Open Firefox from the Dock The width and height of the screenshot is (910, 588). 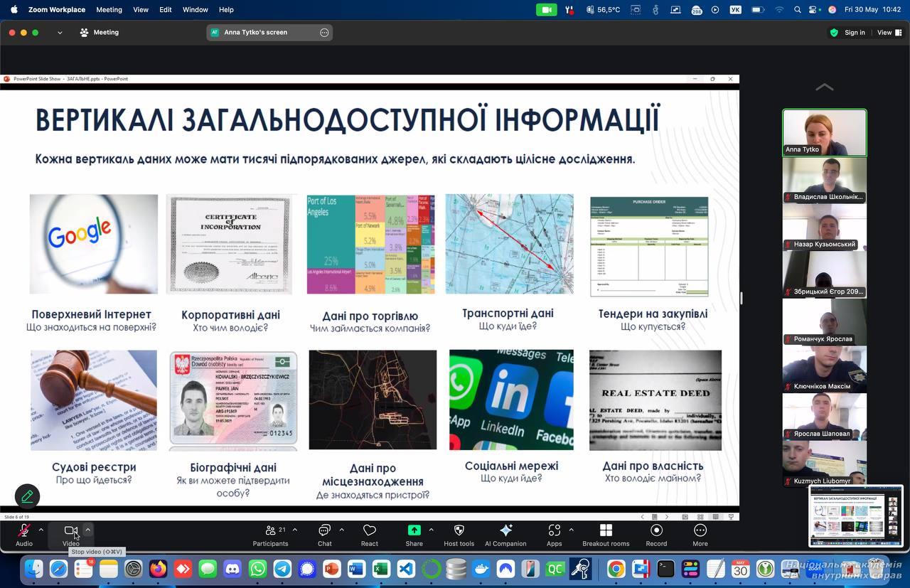pos(158,569)
